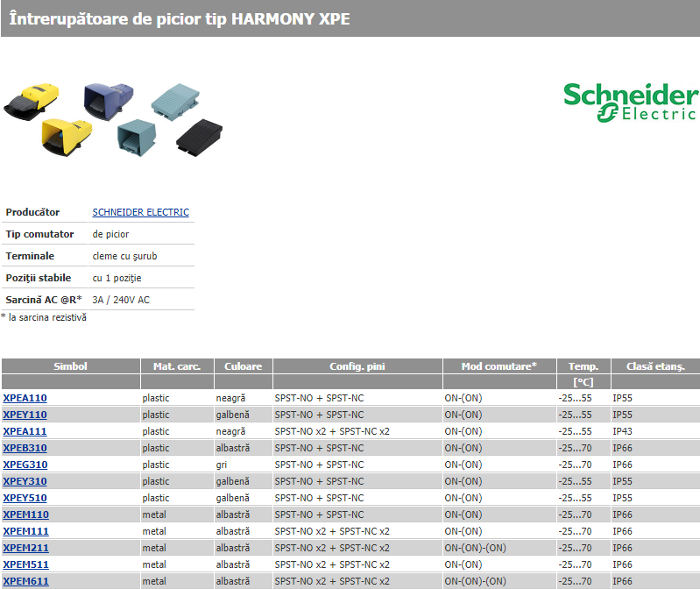Open product link XPEA111
This screenshot has width=700, height=589.
25,431
